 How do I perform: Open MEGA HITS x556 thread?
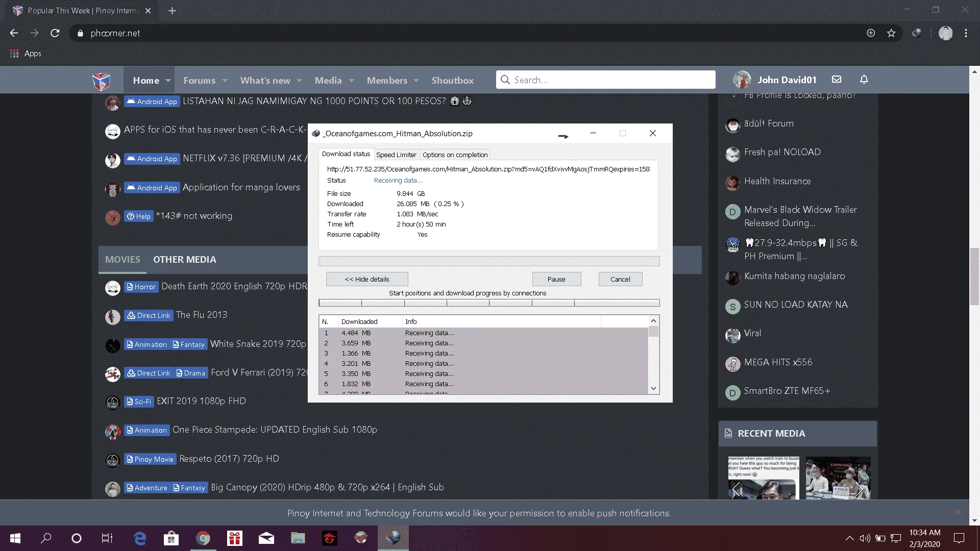[x=778, y=362]
